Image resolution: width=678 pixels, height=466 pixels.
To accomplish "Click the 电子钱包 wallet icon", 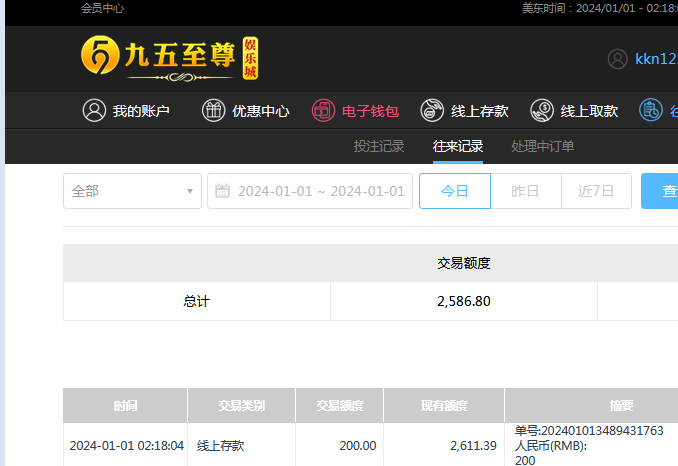I will coord(323,111).
